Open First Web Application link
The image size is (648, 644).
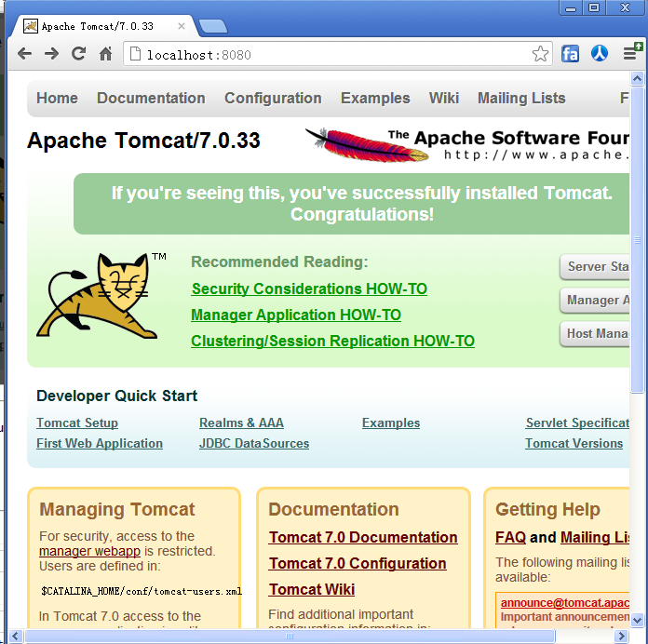pos(100,443)
